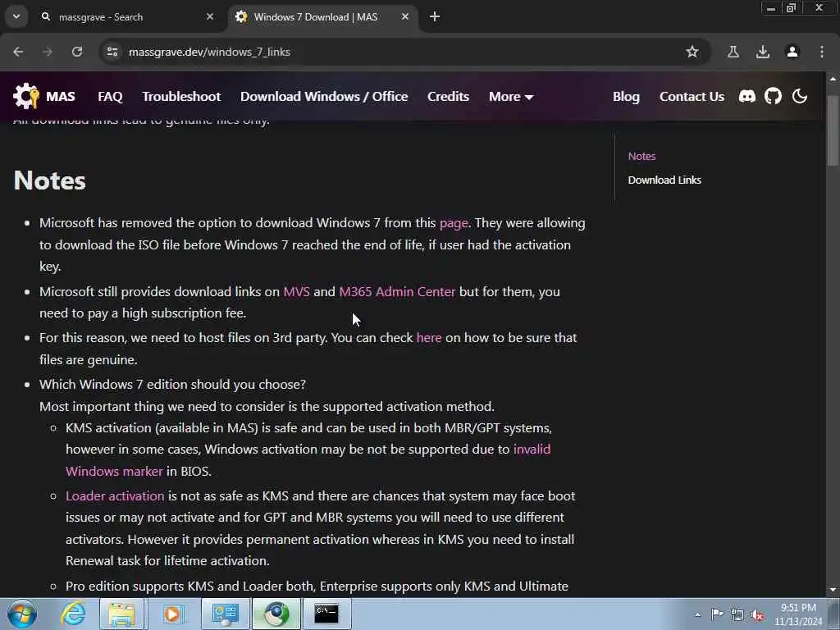Expand the More dropdown menu
840x630 pixels.
click(x=510, y=97)
